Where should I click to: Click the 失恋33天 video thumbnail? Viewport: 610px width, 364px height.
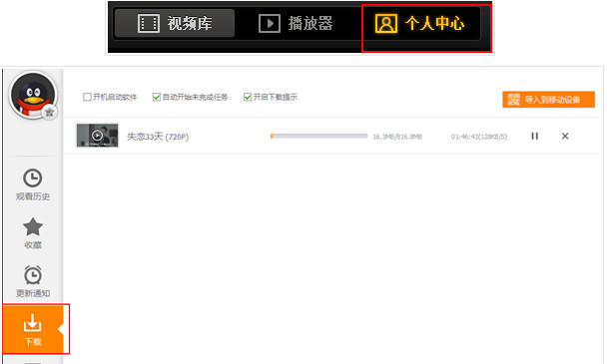pyautogui.click(x=97, y=136)
